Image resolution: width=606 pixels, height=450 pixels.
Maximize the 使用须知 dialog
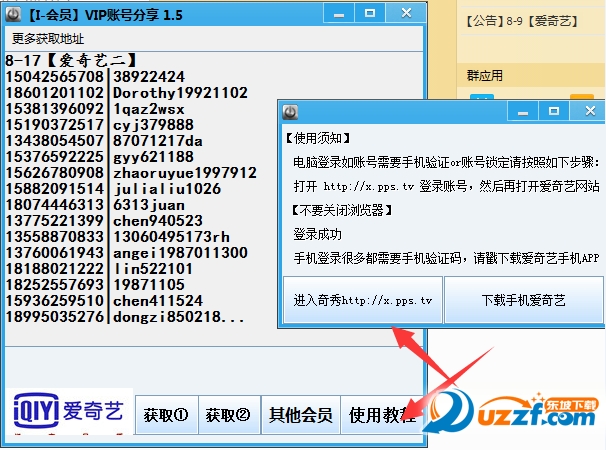pos(554,112)
